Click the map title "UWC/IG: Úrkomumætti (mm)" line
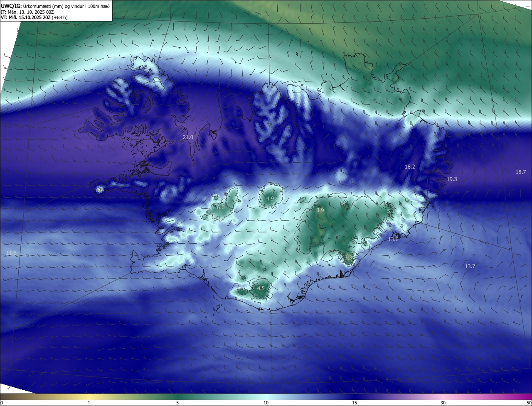 (55, 5)
